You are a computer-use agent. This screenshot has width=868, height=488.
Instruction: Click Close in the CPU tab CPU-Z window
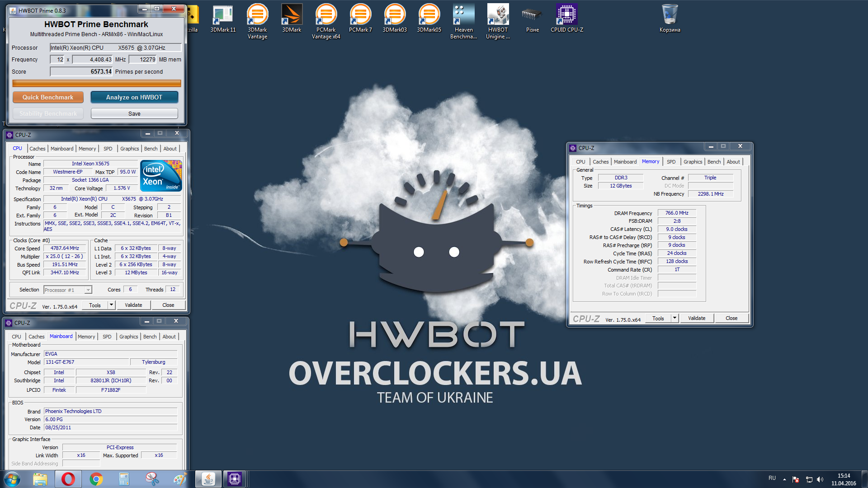point(168,305)
